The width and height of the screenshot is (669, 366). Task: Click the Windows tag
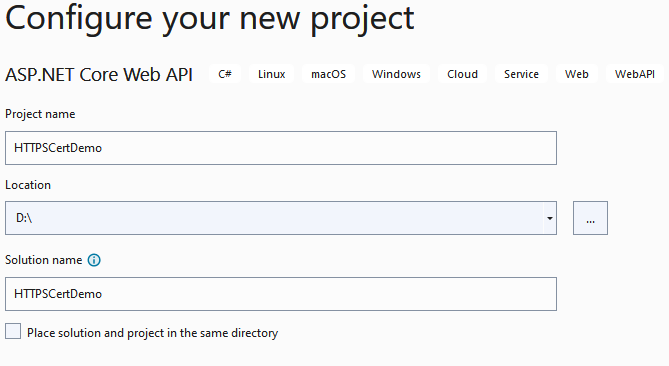(396, 74)
